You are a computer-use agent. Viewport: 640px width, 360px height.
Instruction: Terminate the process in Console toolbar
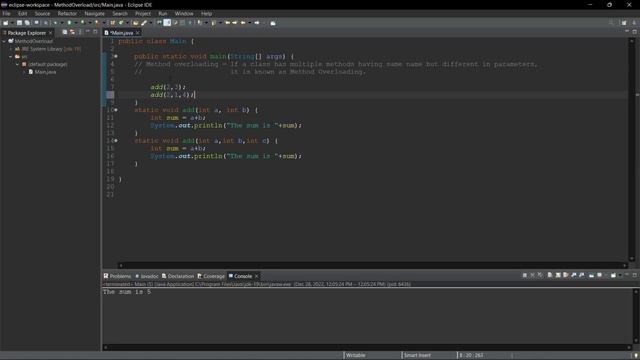524,276
